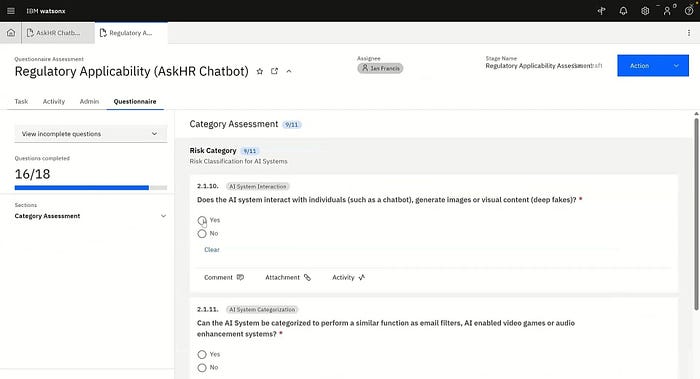This screenshot has height=379, width=700.
Task: Click the Attachment paperclip for question 2.1.10
Action: [x=307, y=277]
